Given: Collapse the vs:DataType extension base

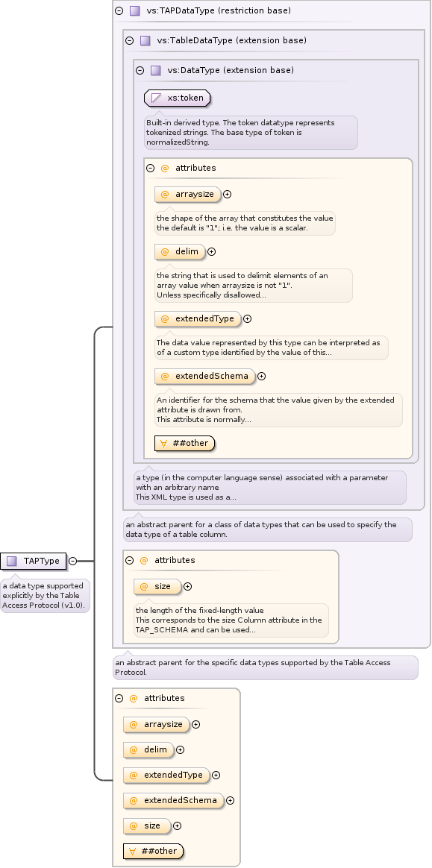Looking at the screenshot, I should (x=140, y=70).
